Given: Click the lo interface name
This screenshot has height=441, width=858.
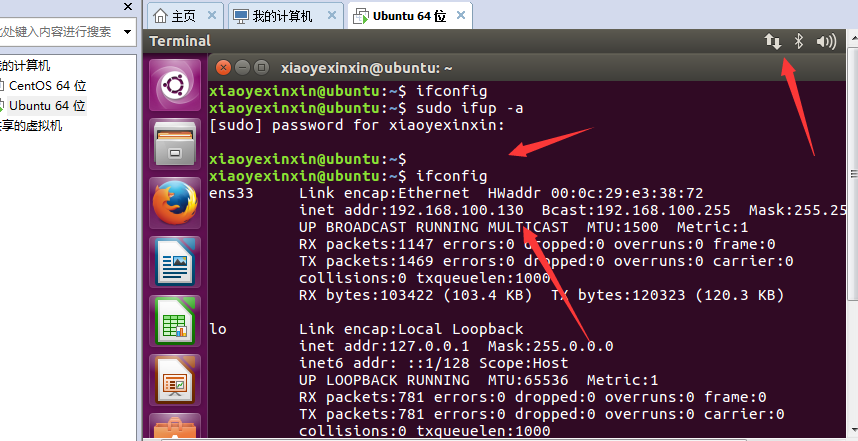Looking at the screenshot, I should click(218, 329).
